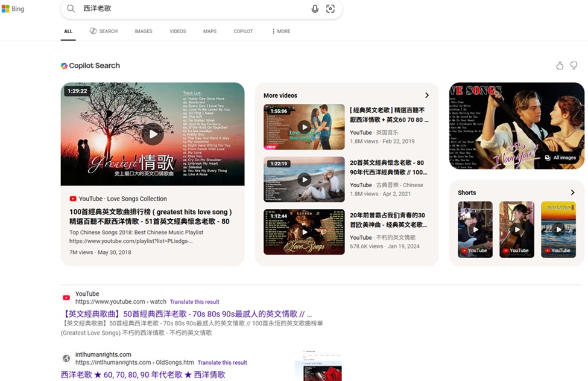
Task: Expand the Shorts section arrow
Action: [572, 193]
